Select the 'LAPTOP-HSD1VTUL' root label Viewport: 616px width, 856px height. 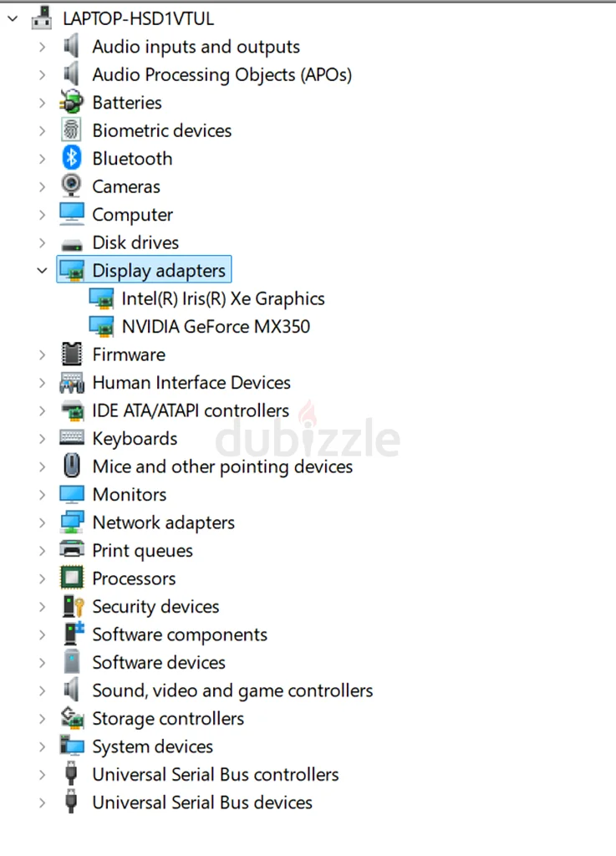click(x=139, y=18)
